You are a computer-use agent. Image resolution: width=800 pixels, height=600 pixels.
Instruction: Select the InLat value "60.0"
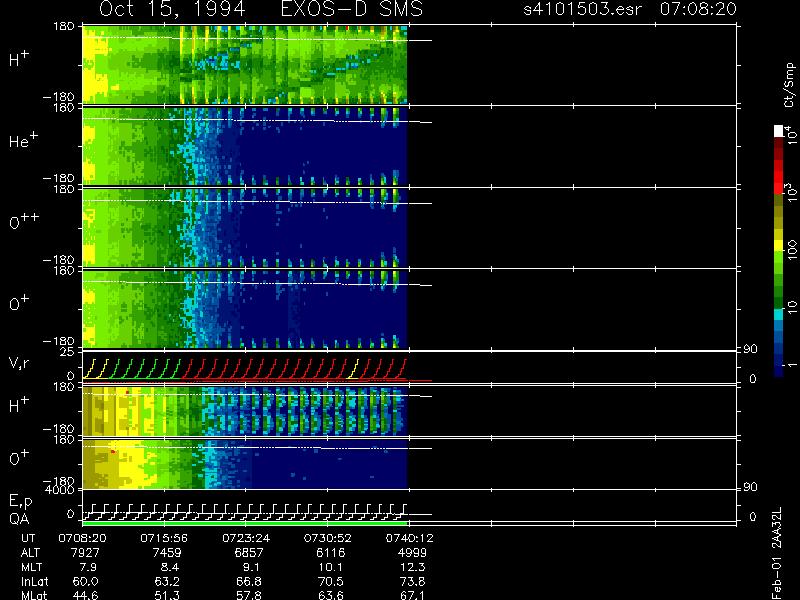85,582
